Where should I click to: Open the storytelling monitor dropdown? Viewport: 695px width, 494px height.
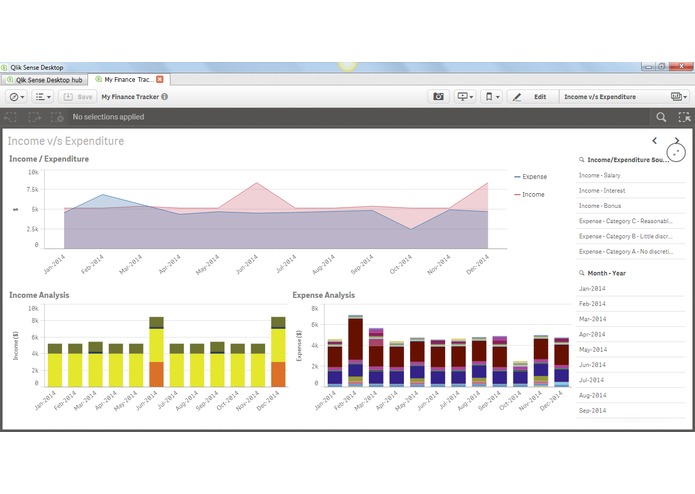pos(465,97)
